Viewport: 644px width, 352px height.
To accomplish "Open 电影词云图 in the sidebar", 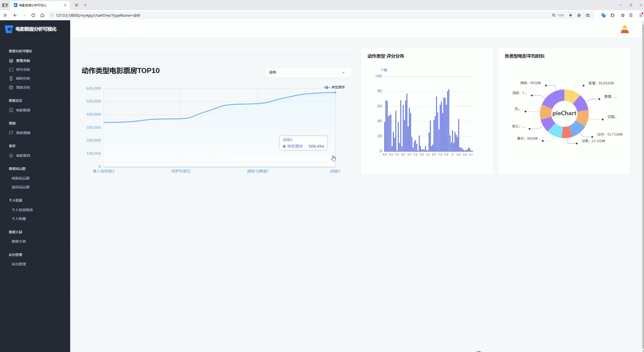I will [21, 178].
